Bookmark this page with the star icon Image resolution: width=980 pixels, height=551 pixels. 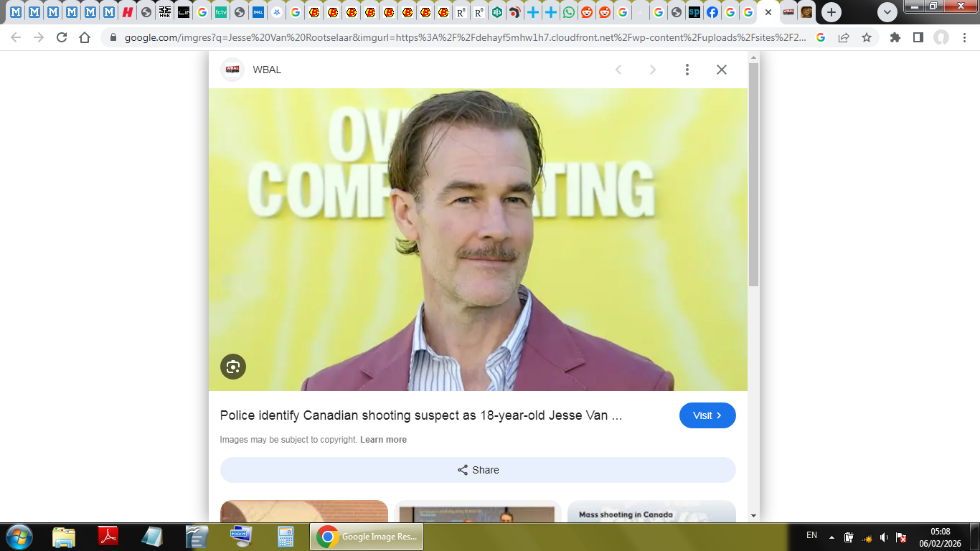(867, 37)
